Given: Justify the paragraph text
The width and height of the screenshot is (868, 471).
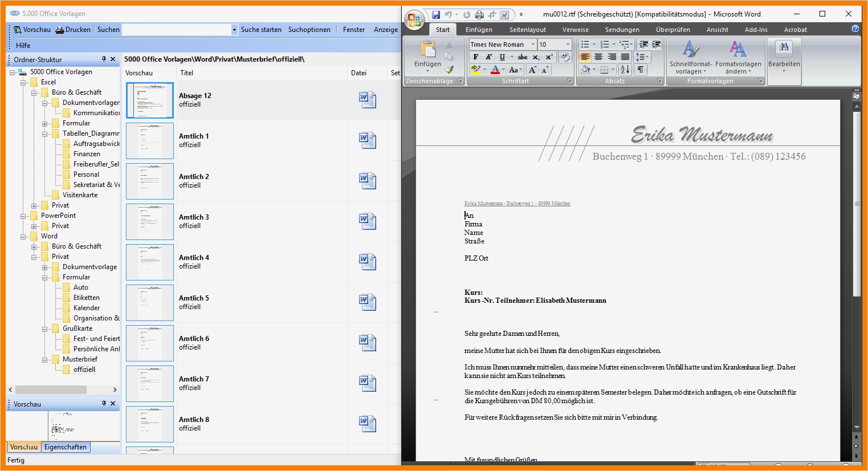Looking at the screenshot, I should pos(625,57).
